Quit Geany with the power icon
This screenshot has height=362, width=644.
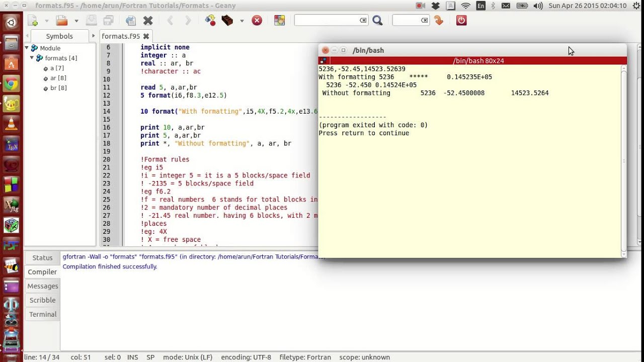(x=461, y=21)
